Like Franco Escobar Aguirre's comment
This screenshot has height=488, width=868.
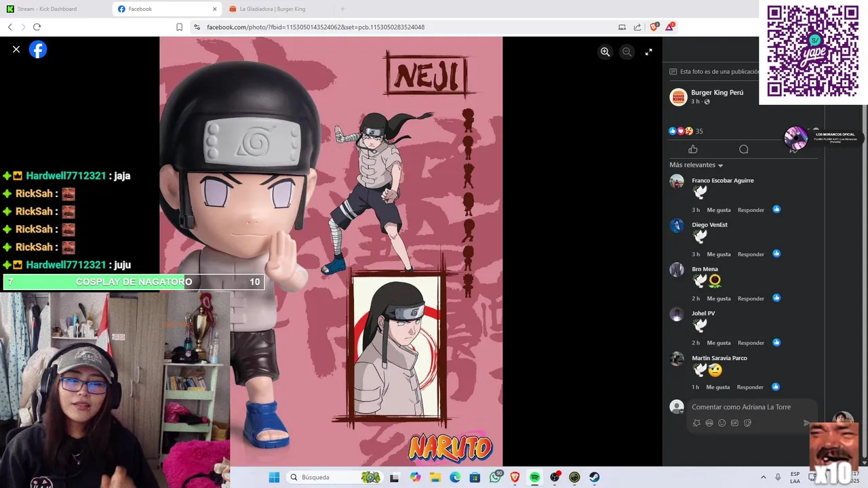pyautogui.click(x=718, y=210)
